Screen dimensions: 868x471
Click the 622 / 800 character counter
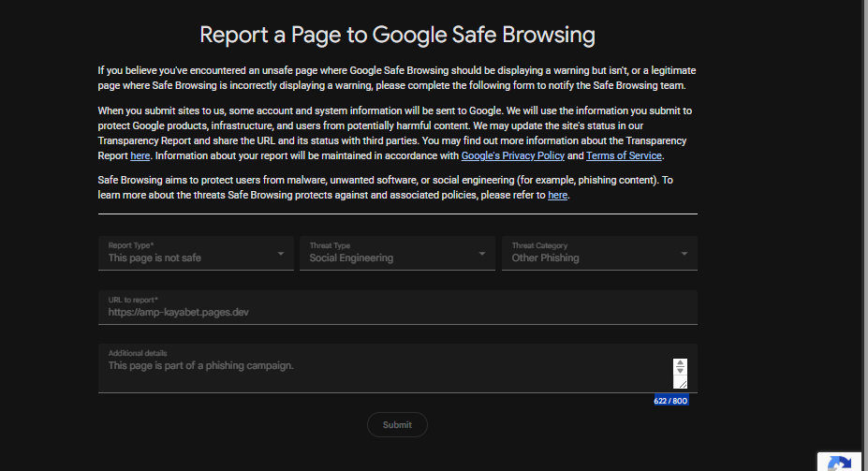(x=670, y=401)
